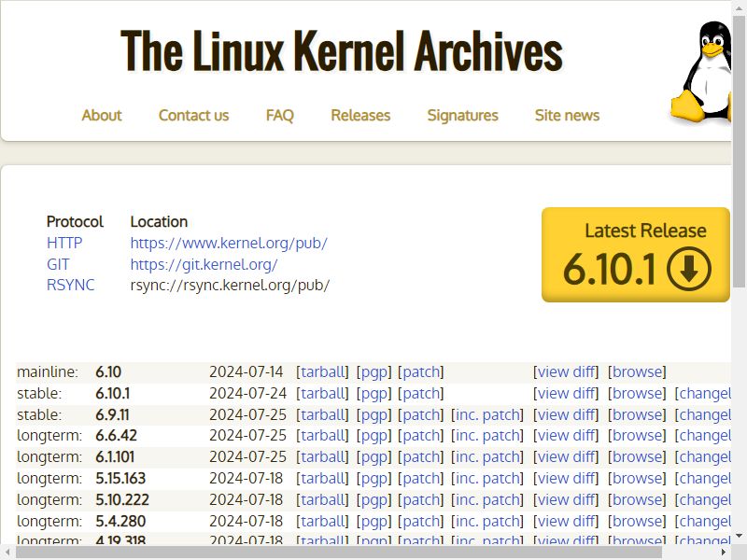The height and width of the screenshot is (560, 747).
Task: Download the longterm 6.6.42 tarball
Action: (322, 435)
